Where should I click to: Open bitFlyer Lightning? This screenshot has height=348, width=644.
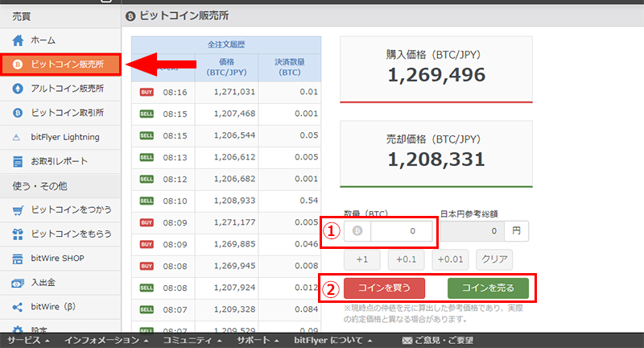pyautogui.click(x=60, y=137)
